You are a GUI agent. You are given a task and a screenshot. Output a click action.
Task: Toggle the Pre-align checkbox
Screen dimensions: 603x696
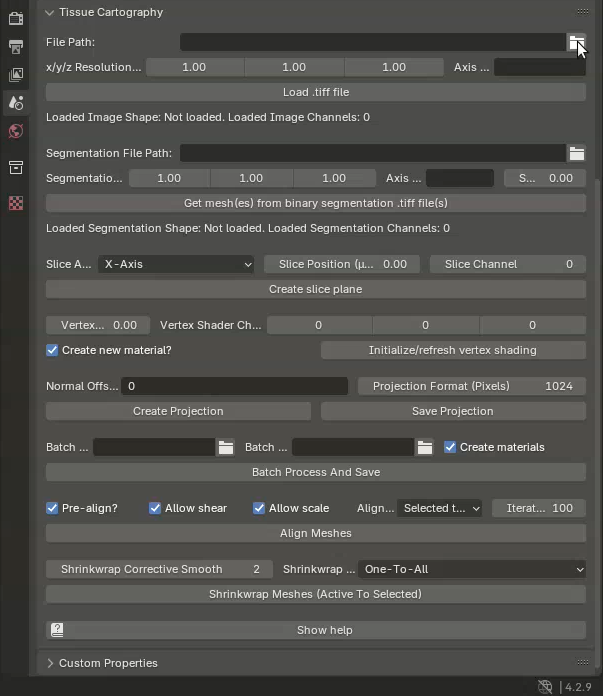click(53, 508)
